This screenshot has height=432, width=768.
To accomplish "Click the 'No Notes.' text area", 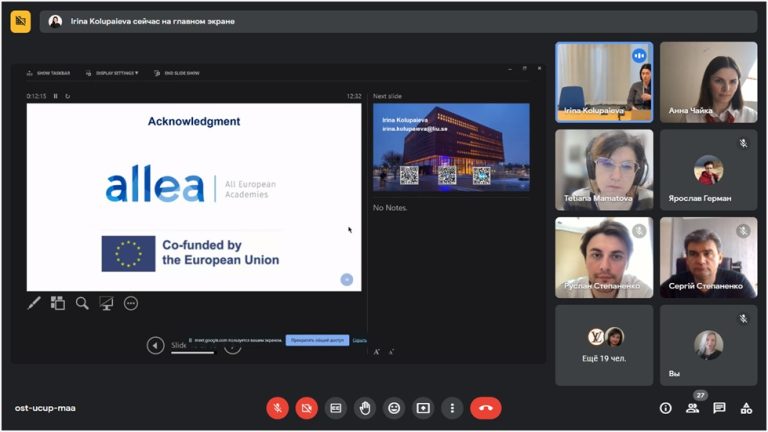I will tap(390, 208).
